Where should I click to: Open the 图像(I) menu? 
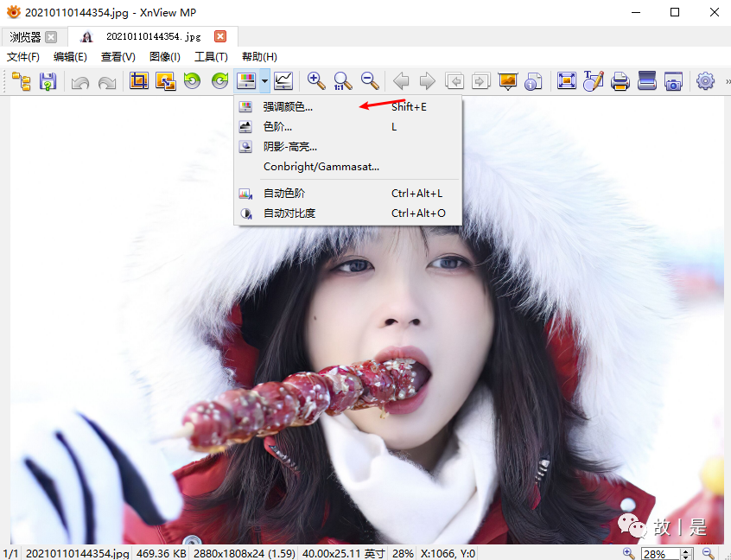click(x=164, y=57)
